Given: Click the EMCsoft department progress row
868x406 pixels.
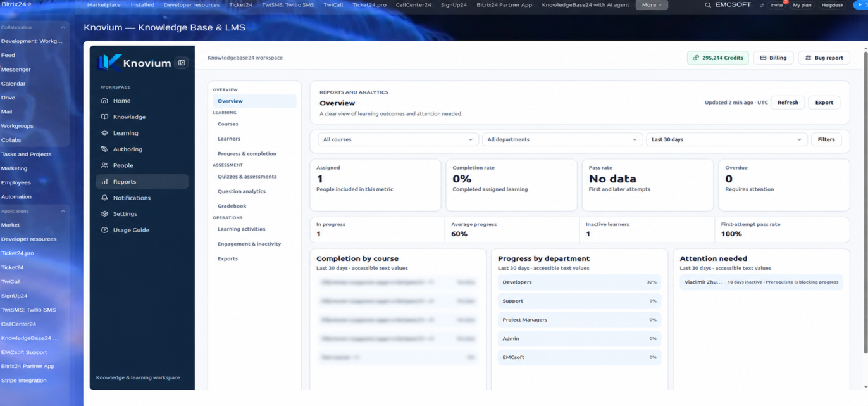Looking at the screenshot, I should click(579, 357).
